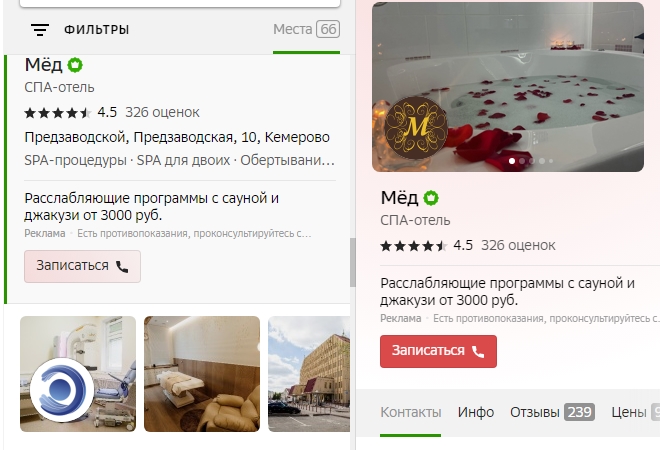660x450 pixels.
Task: Open the massage room photo thumbnail
Action: (202, 374)
